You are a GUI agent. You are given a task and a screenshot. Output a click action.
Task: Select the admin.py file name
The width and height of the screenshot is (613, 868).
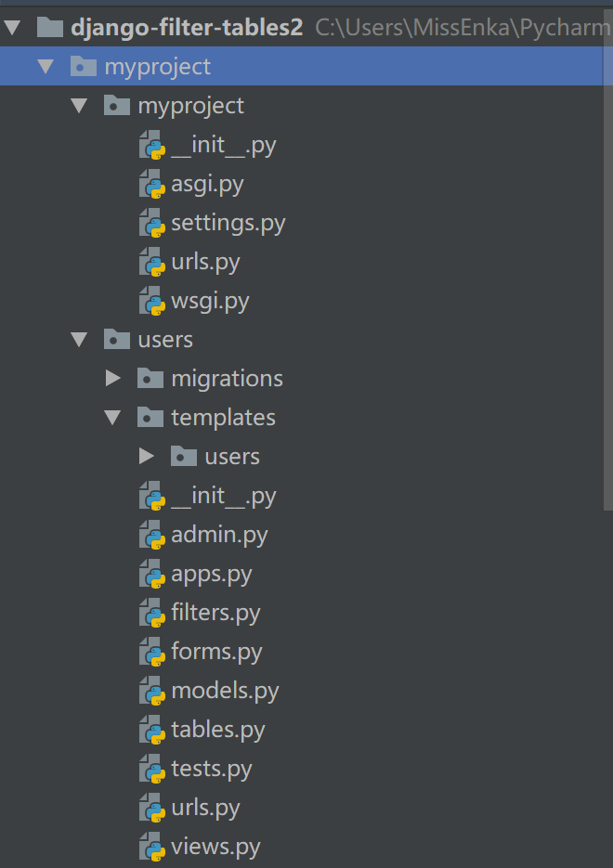click(x=219, y=535)
